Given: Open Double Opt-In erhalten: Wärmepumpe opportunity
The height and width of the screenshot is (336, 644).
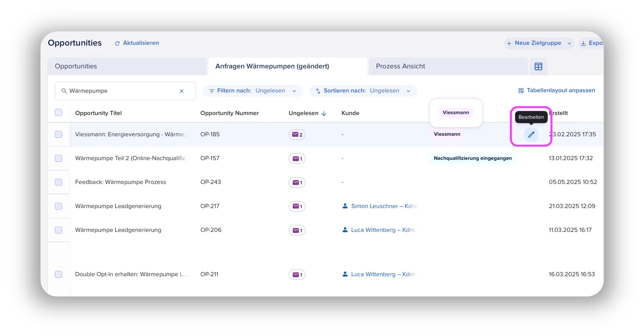Looking at the screenshot, I should tap(131, 274).
